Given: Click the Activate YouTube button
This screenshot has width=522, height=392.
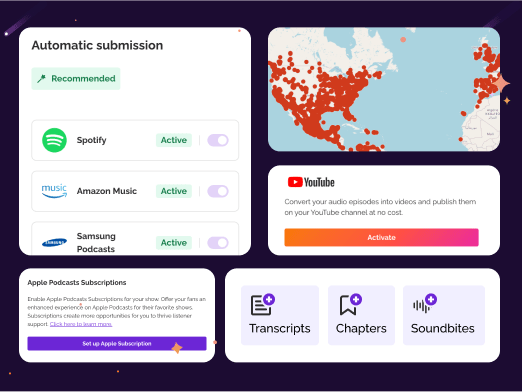Looking at the screenshot, I should pyautogui.click(x=381, y=237).
